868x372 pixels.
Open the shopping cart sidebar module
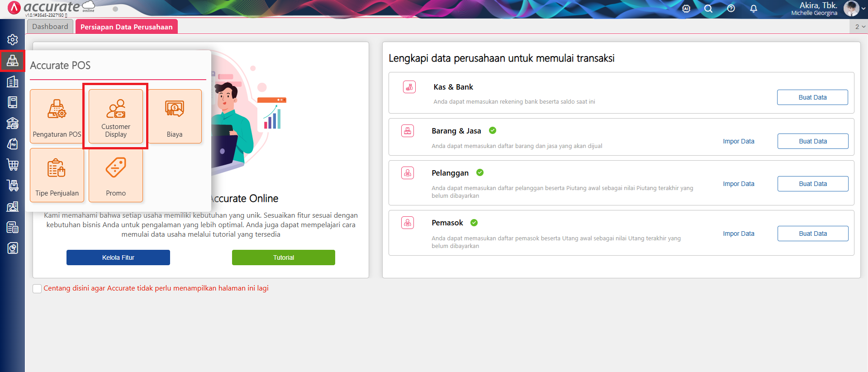coord(13,165)
